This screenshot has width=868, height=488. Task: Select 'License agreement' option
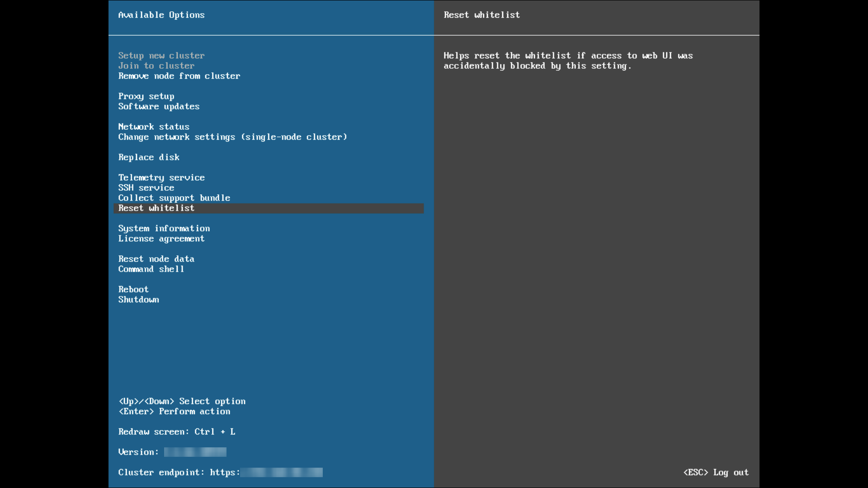(x=161, y=239)
